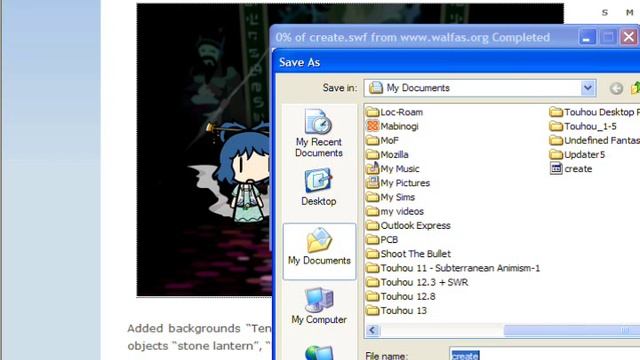Image resolution: width=640 pixels, height=360 pixels.
Task: Click the Save As title bar
Action: pyautogui.click(x=457, y=62)
